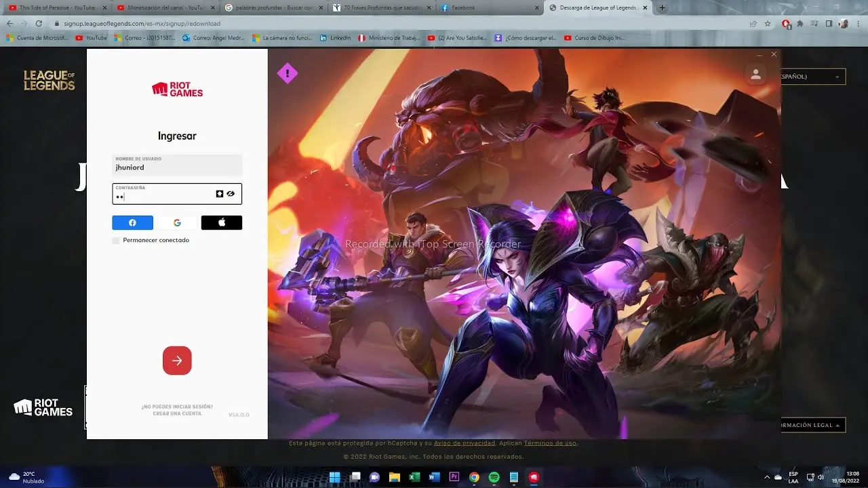Click the caps-lock indicator in the password field
The width and height of the screenshot is (868, 488).
218,193
